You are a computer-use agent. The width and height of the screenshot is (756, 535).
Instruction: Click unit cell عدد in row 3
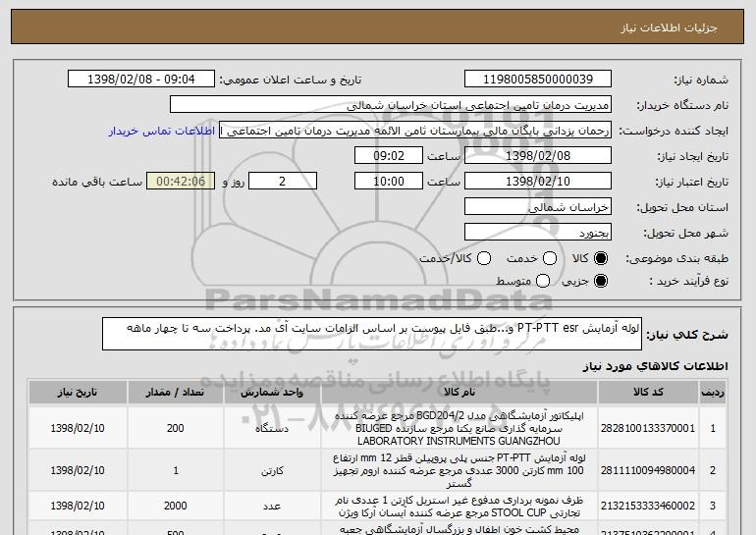(272, 506)
